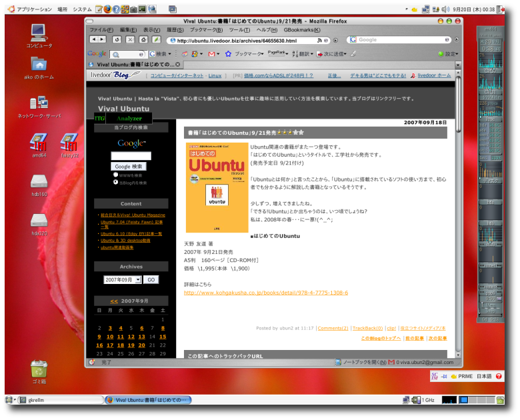Click the sidebar Google search input box
Image resolution: width=520 pixels, height=420 pixels.
coord(131,156)
